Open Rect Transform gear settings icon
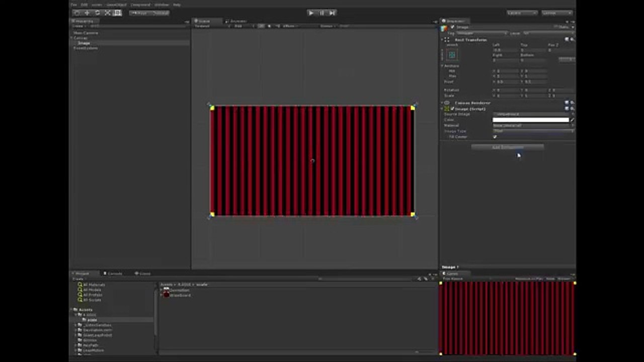 [x=572, y=39]
